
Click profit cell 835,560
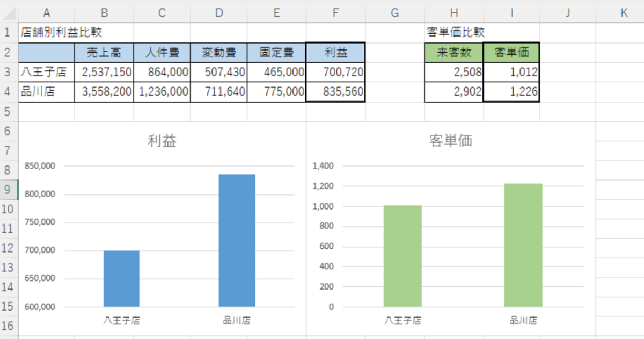point(336,92)
